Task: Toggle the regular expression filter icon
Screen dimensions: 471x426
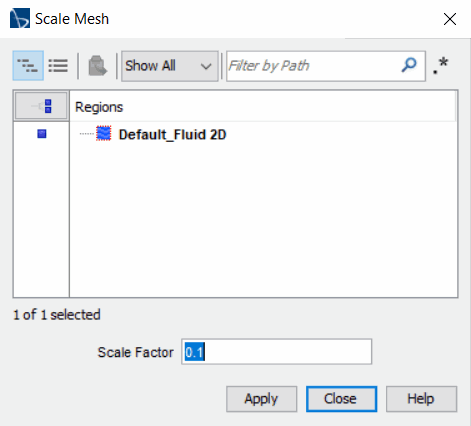Action: tap(441, 66)
